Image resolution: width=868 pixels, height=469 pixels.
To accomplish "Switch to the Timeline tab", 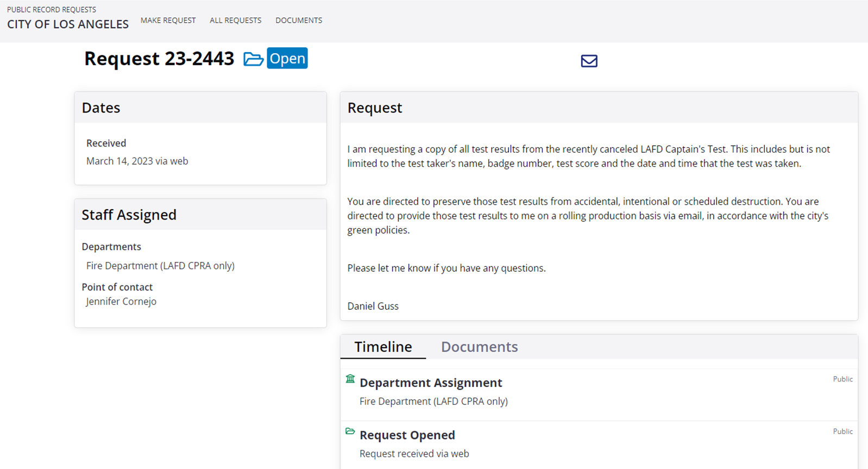I will point(383,347).
